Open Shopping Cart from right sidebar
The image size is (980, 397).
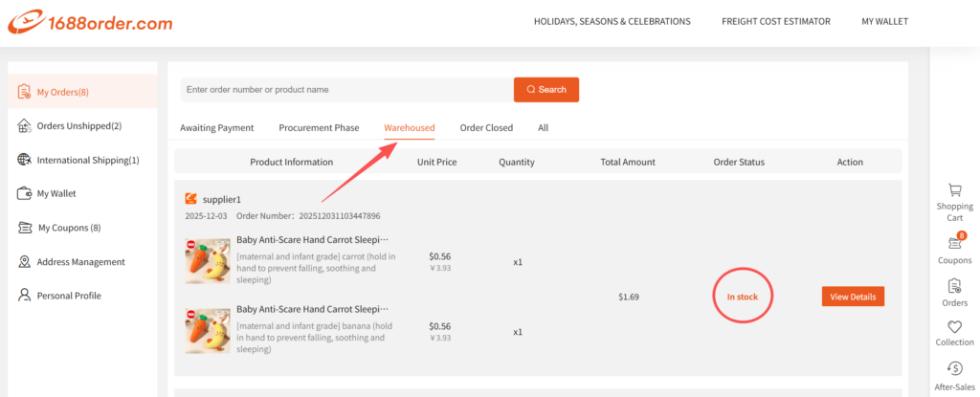pos(953,191)
